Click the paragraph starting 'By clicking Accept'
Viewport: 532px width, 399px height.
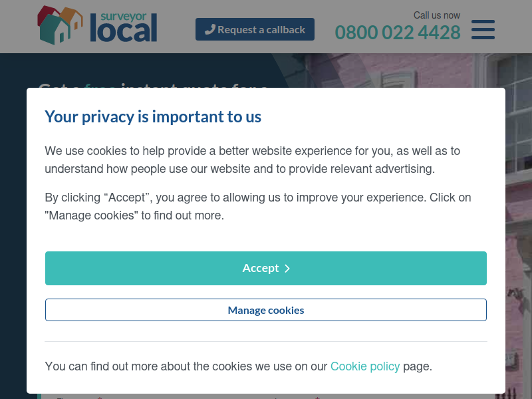[258, 206]
